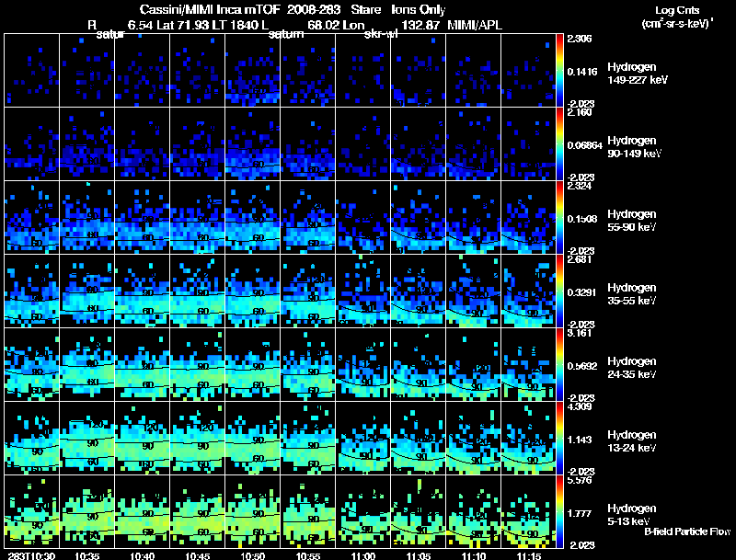Click the 11:15 time axis marker
The height and width of the screenshot is (560, 736).
point(529,556)
